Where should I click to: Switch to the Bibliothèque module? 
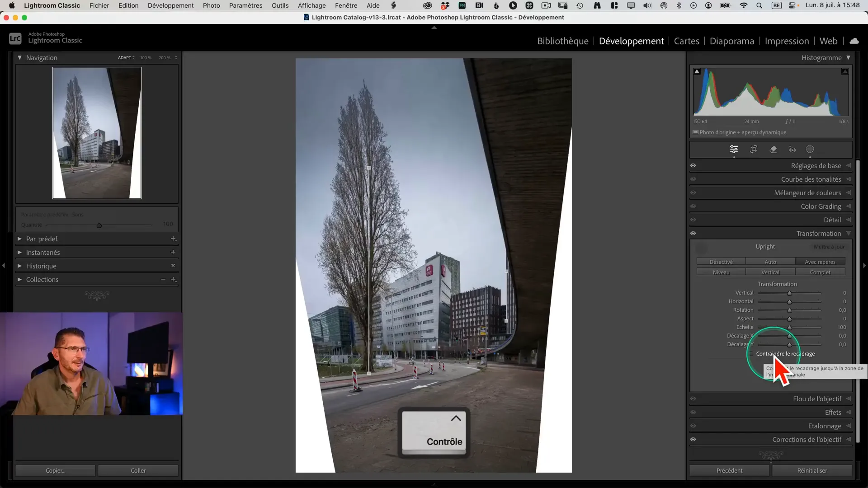pyautogui.click(x=562, y=41)
